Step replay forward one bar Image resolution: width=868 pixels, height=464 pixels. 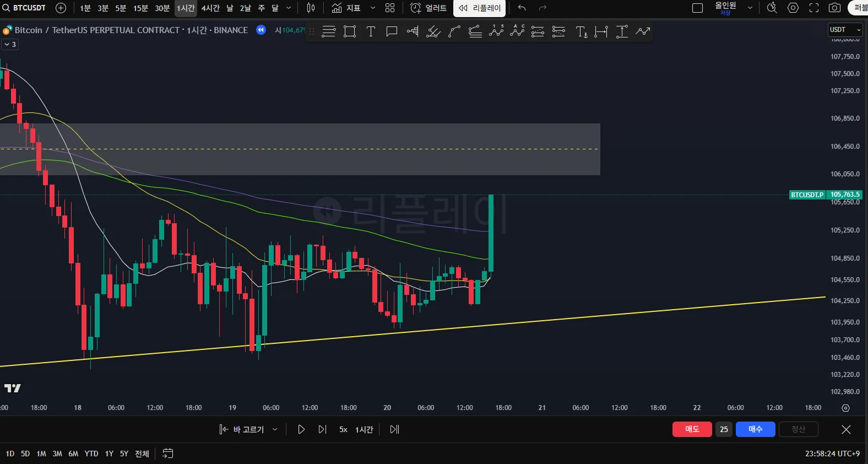point(322,429)
